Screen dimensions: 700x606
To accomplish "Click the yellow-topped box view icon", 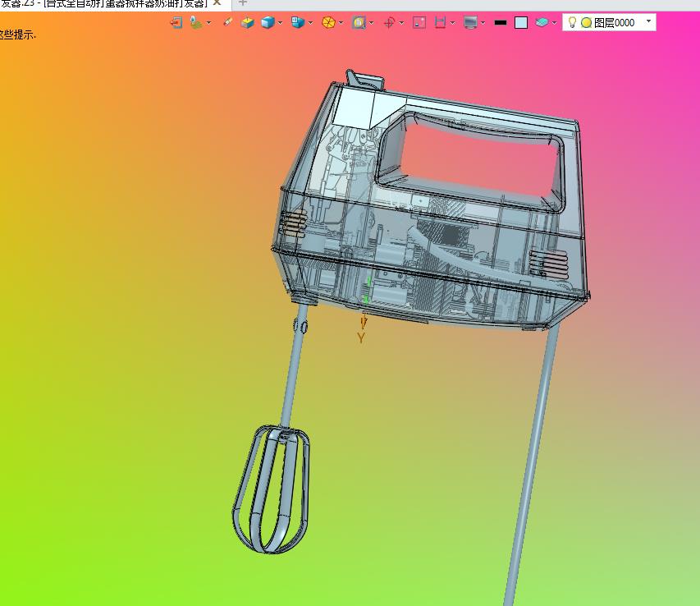I will (x=247, y=23).
